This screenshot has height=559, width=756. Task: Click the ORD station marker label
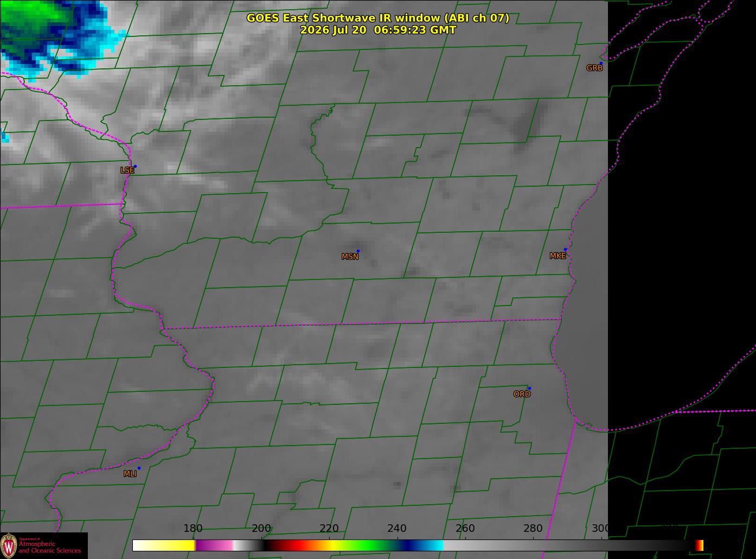pos(522,394)
